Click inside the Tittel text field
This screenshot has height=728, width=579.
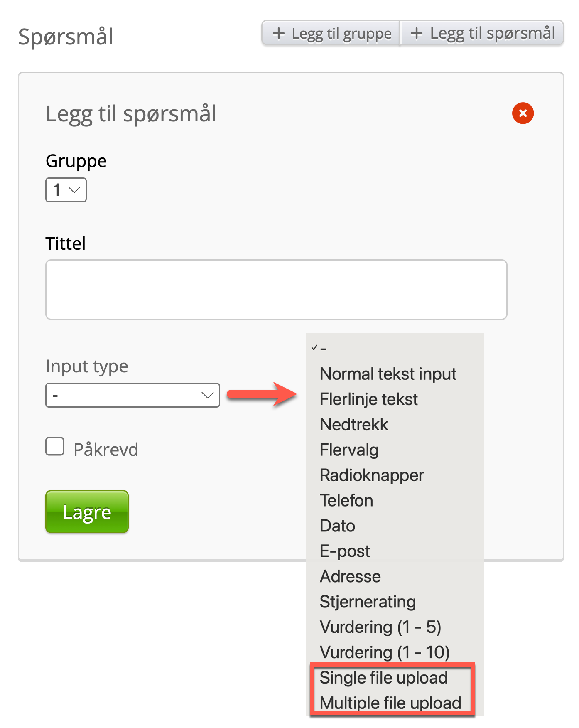point(276,290)
